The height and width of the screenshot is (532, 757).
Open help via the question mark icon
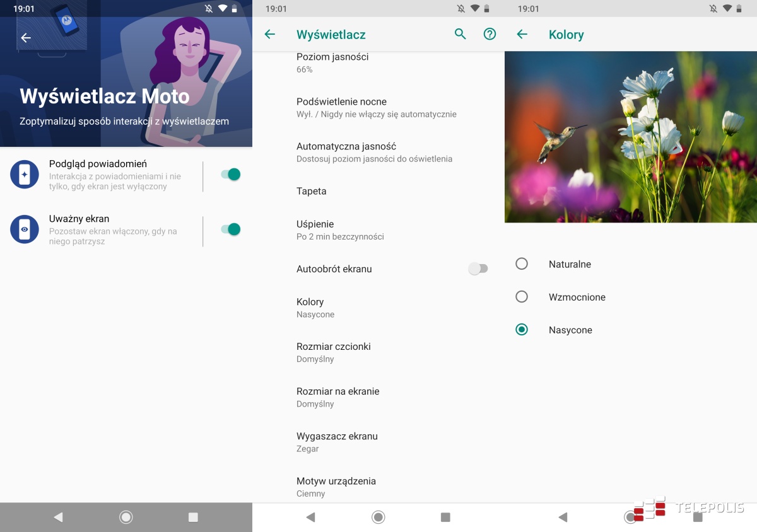490,35
